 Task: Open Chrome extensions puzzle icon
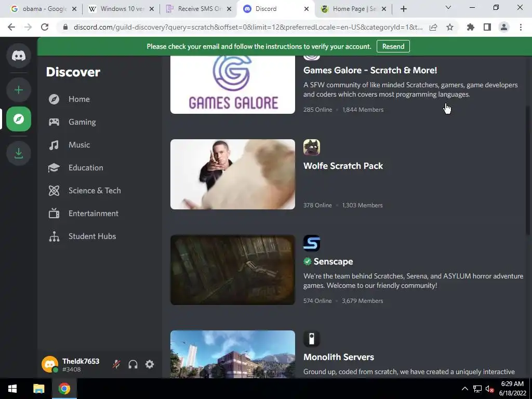pyautogui.click(x=470, y=27)
